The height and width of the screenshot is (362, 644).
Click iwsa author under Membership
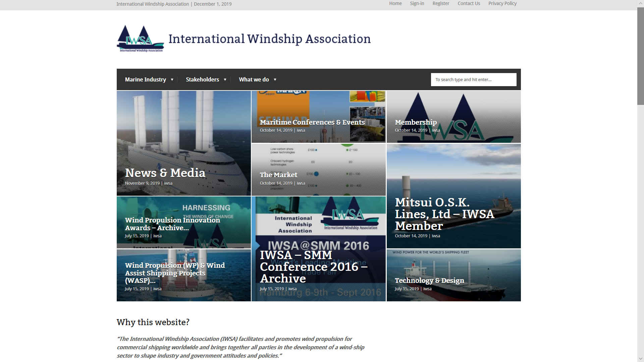pyautogui.click(x=436, y=130)
